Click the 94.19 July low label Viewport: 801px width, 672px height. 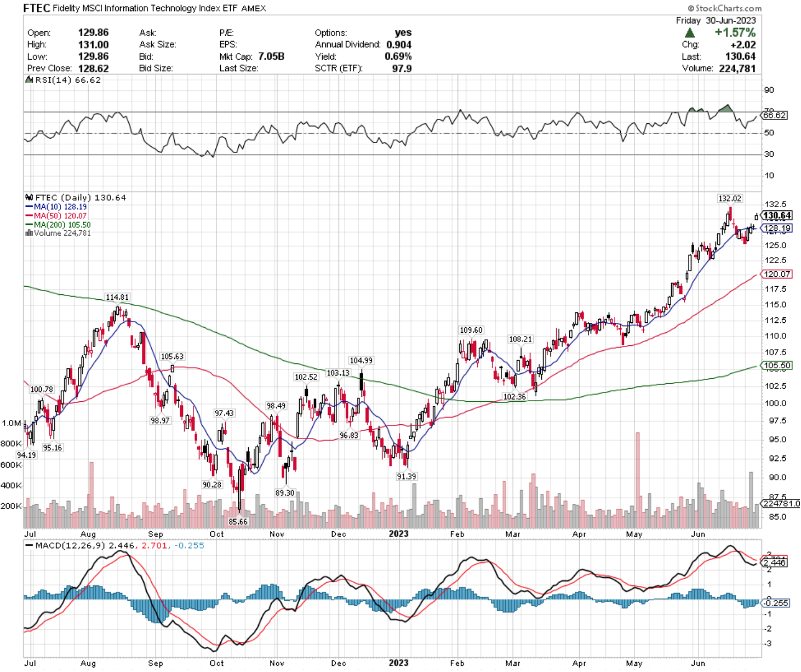coord(26,455)
